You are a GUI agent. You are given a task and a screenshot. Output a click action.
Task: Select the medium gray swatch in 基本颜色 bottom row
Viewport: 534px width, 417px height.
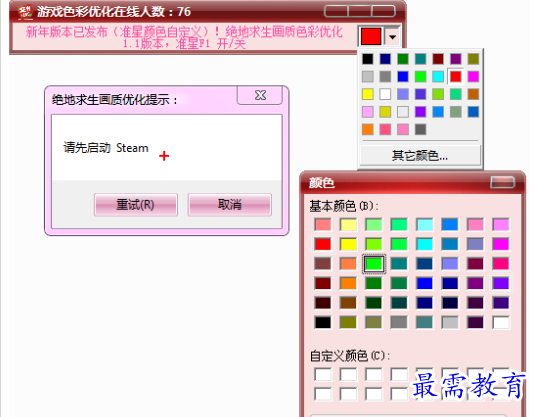point(399,322)
